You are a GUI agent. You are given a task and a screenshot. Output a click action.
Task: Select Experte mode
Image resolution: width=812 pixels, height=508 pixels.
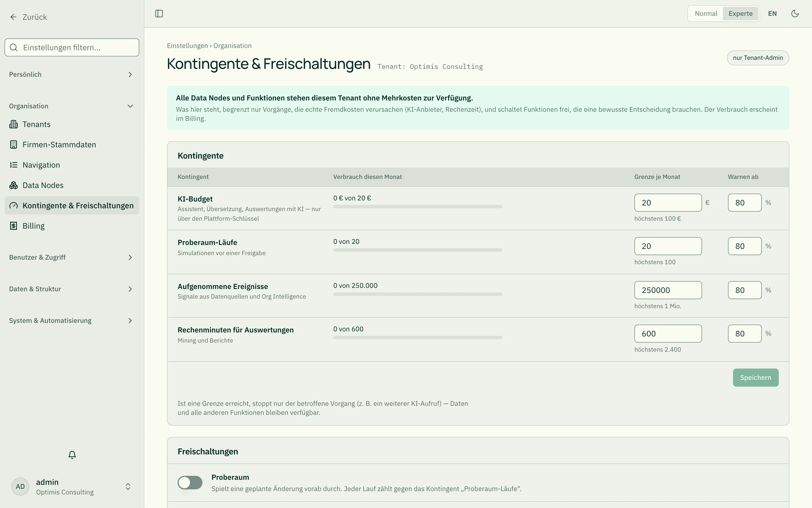click(x=741, y=14)
